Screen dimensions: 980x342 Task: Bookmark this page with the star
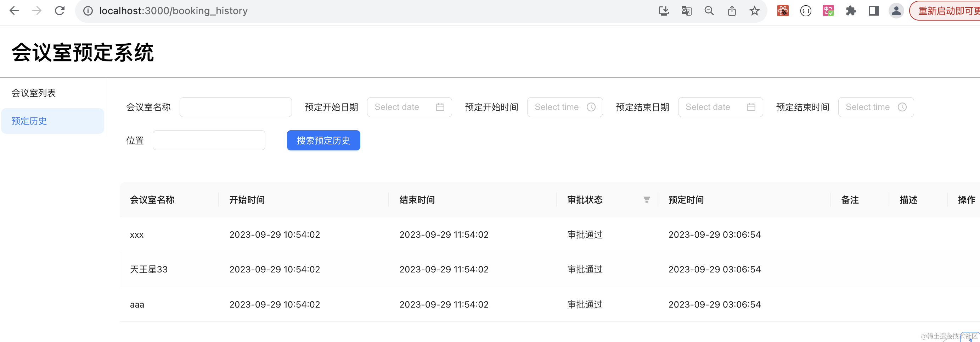[x=755, y=11]
